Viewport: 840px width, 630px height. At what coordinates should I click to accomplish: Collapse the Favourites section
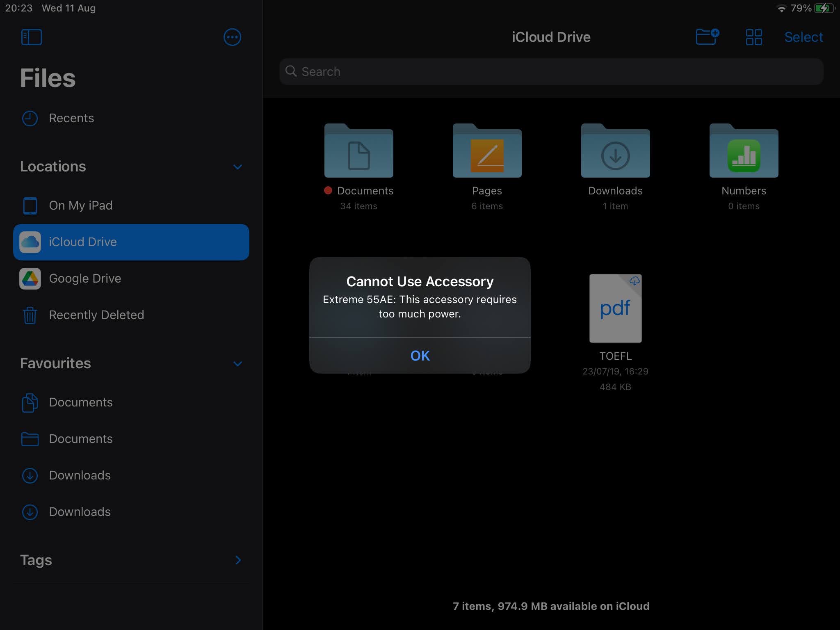(238, 363)
